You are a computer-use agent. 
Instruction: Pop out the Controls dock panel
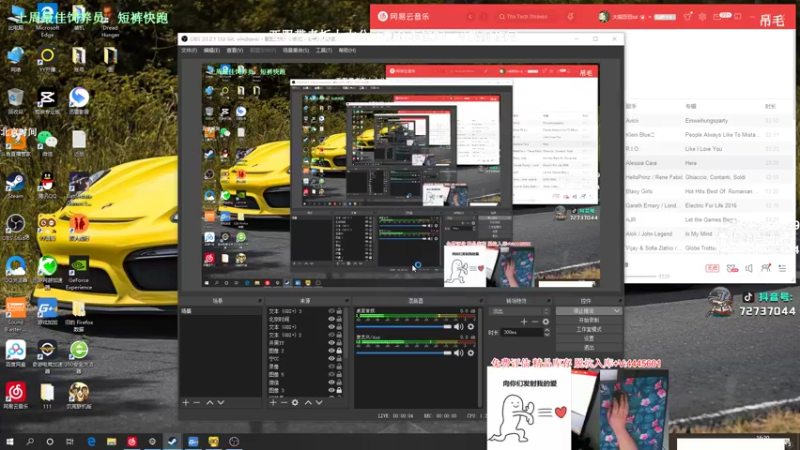point(620,301)
